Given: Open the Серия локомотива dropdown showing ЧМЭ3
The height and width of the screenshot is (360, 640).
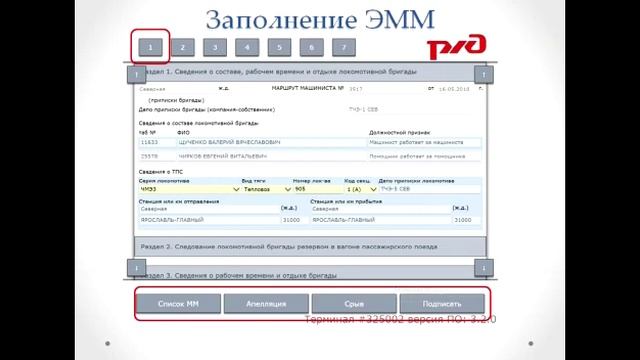Looking at the screenshot, I should pos(189,189).
